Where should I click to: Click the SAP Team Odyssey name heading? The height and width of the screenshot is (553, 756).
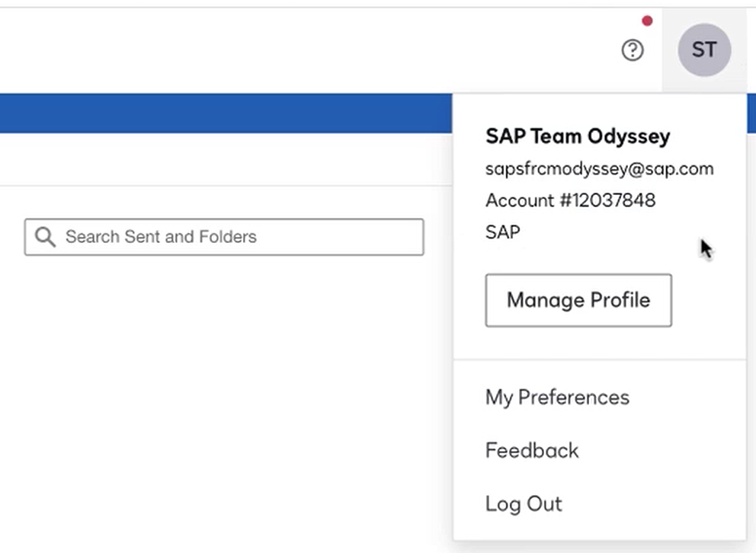(578, 136)
